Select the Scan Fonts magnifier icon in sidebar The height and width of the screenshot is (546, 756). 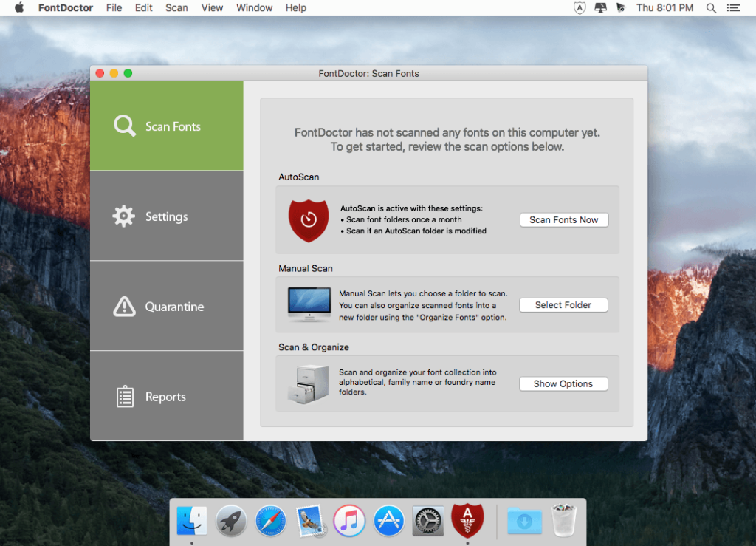pos(124,126)
